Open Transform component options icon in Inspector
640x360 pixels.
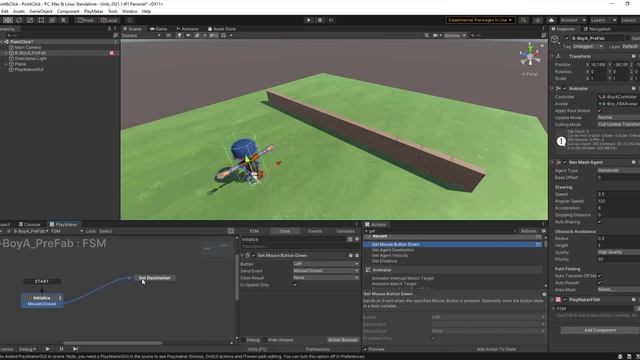pyautogui.click(x=633, y=56)
